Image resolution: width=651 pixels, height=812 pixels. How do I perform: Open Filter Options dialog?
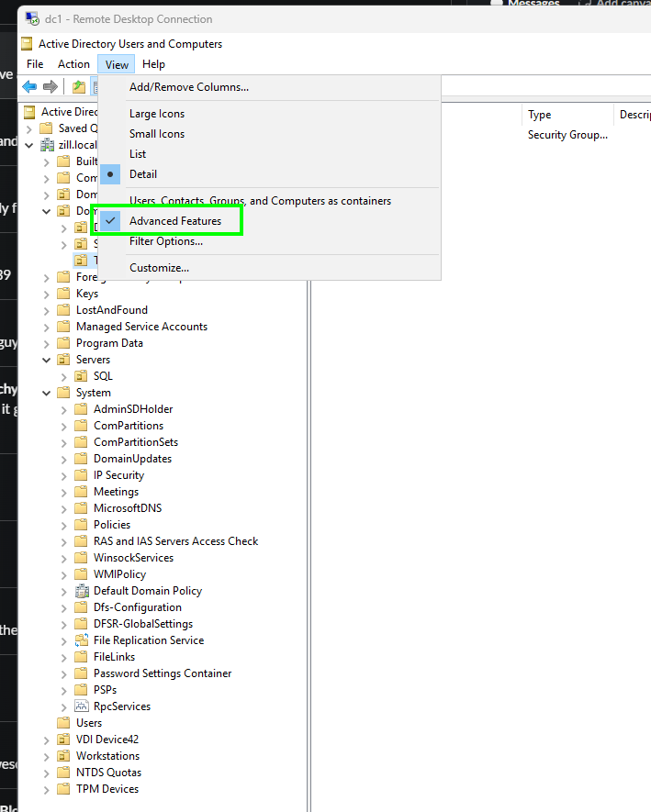click(165, 241)
